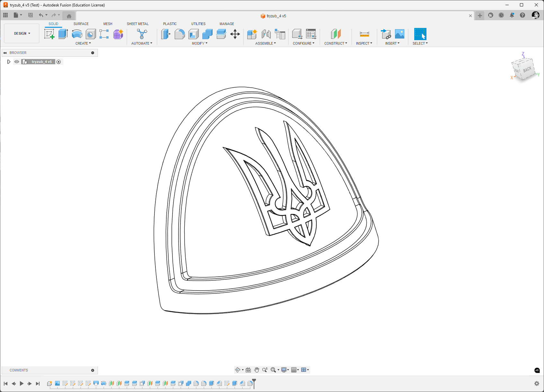
Task: Open the Grid and Snaps dropdown
Action: point(295,370)
